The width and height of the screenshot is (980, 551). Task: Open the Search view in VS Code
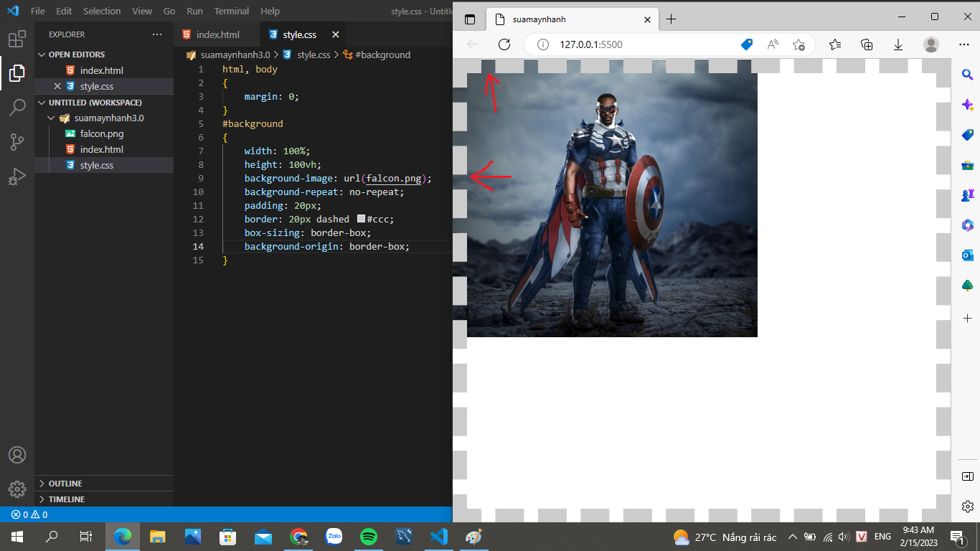(17, 108)
